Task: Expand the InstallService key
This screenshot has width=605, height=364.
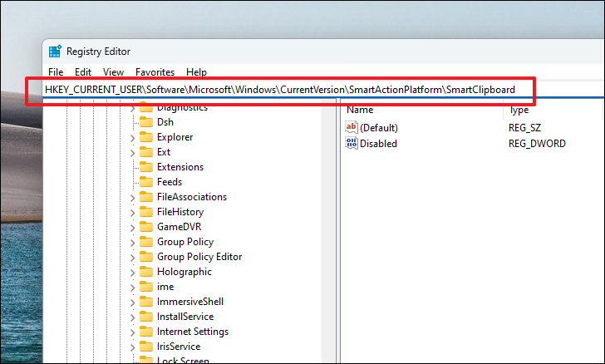Action: click(132, 317)
